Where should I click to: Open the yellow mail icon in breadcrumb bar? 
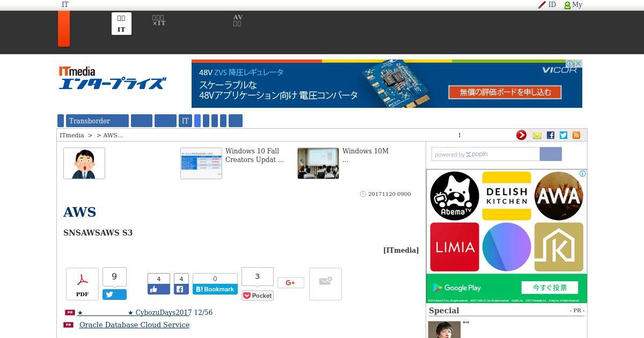(x=537, y=136)
